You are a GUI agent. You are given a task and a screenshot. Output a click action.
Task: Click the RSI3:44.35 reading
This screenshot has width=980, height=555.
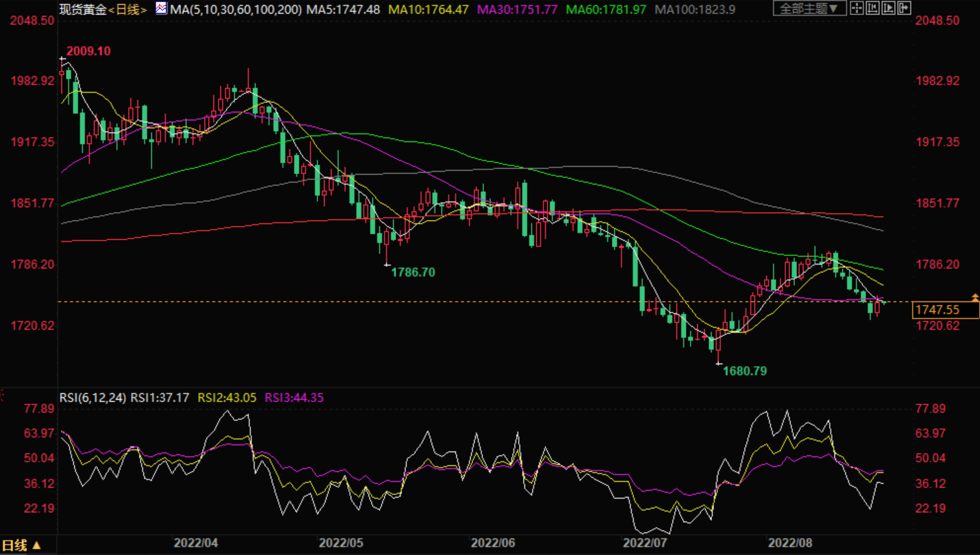(294, 398)
